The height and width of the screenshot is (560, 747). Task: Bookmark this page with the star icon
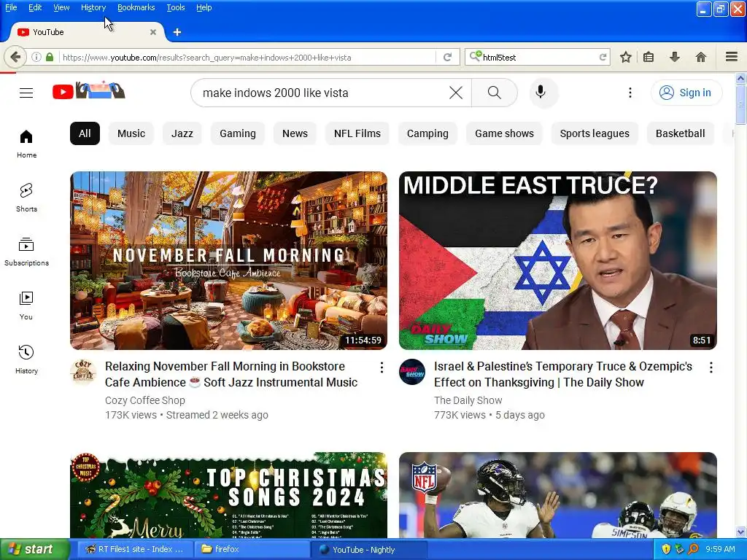pos(625,57)
